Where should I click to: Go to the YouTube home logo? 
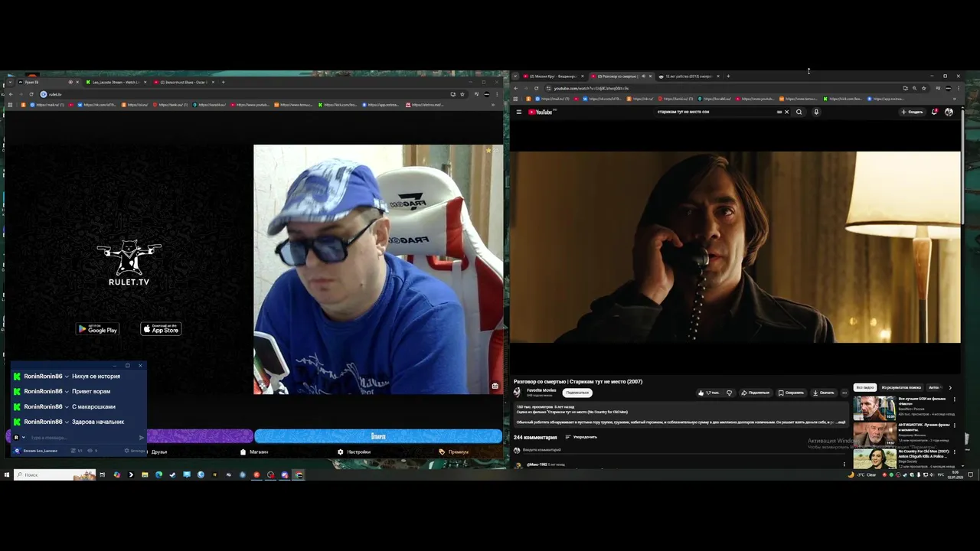click(x=541, y=112)
